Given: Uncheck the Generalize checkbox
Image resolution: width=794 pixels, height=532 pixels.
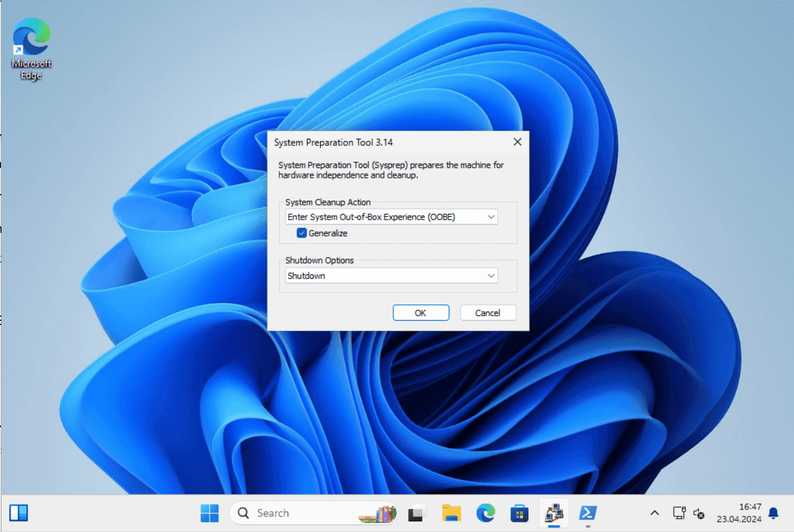Looking at the screenshot, I should click(x=302, y=233).
